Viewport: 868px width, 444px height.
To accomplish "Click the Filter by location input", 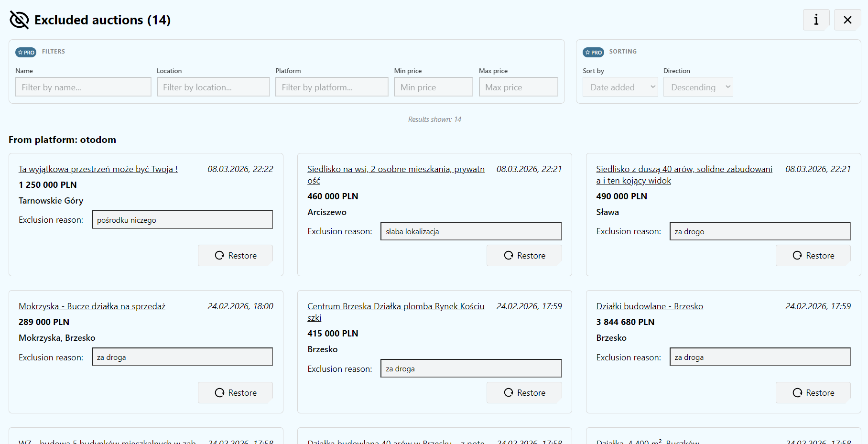I will (x=213, y=87).
